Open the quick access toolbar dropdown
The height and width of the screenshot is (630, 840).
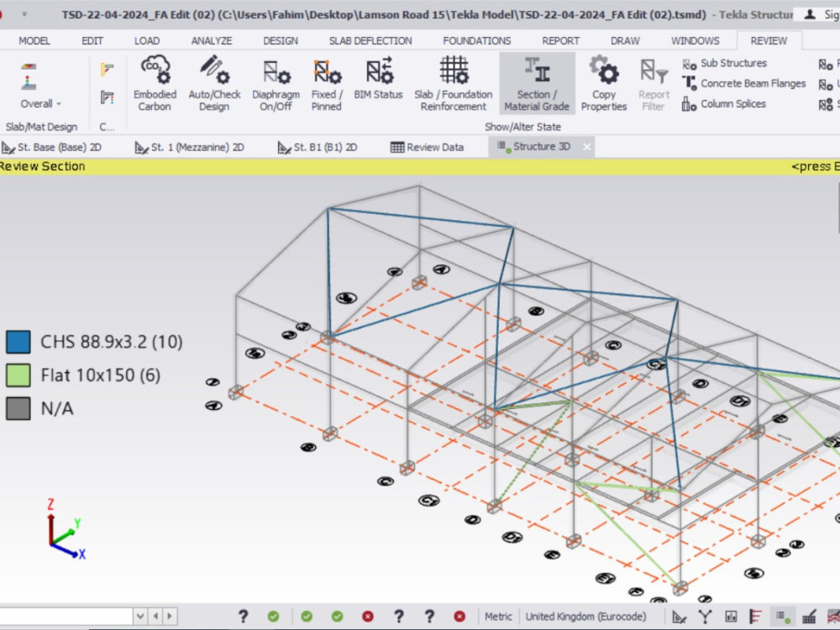[24, 14]
